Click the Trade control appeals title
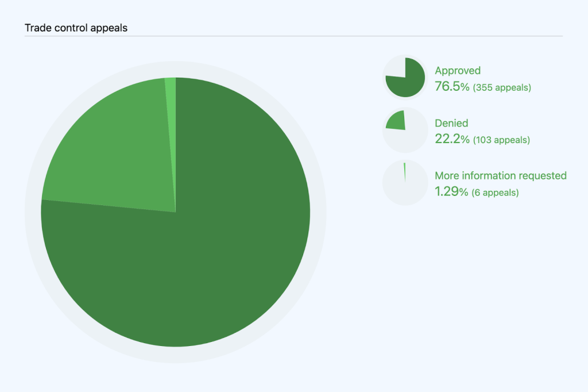The image size is (588, 392). click(76, 27)
